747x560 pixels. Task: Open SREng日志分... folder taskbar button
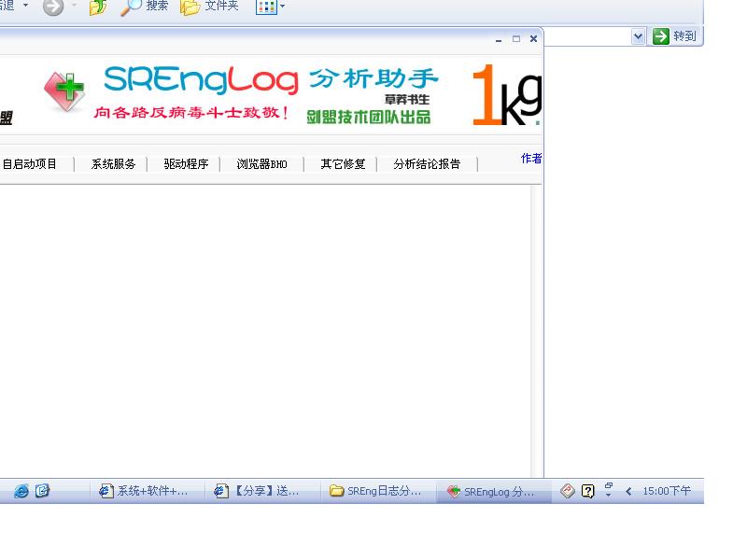[x=379, y=491]
